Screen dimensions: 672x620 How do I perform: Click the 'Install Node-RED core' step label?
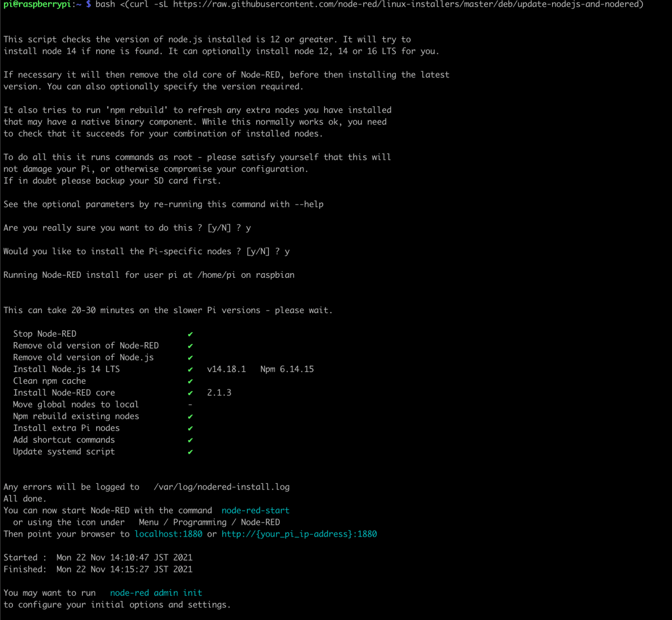[64, 393]
